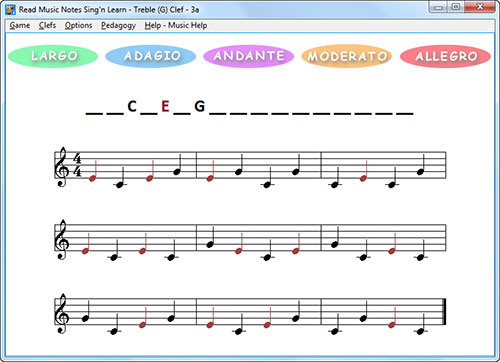Click the letter G in the note row

(199, 107)
